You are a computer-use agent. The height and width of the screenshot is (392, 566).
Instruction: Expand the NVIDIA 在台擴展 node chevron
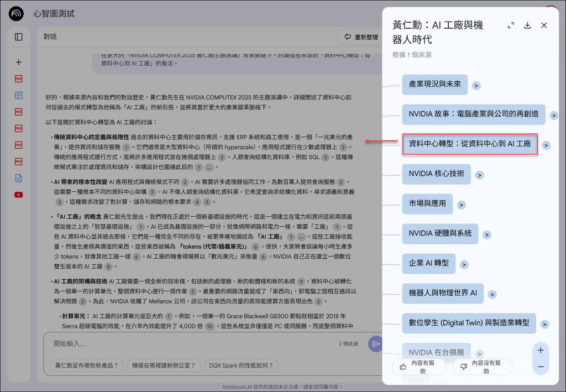pyautogui.click(x=479, y=354)
